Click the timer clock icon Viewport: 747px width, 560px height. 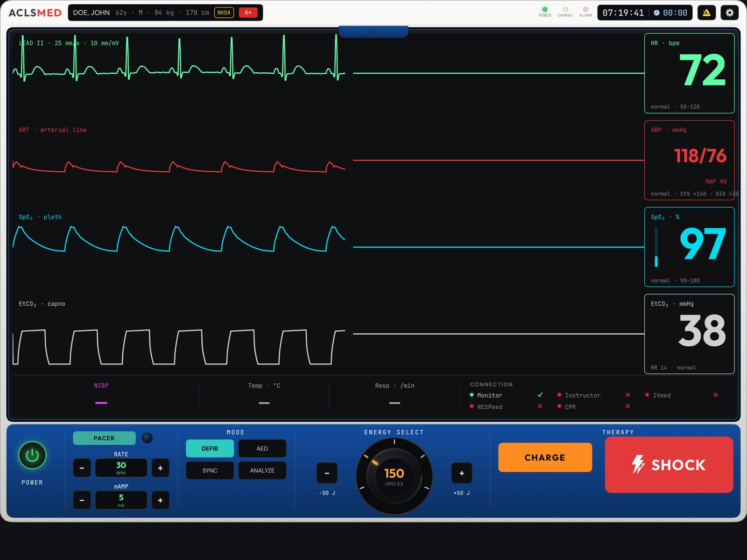(656, 13)
